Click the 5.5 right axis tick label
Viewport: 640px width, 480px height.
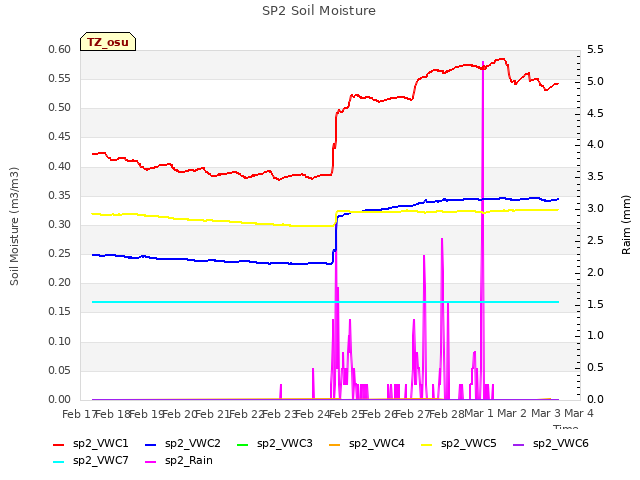pyautogui.click(x=595, y=50)
